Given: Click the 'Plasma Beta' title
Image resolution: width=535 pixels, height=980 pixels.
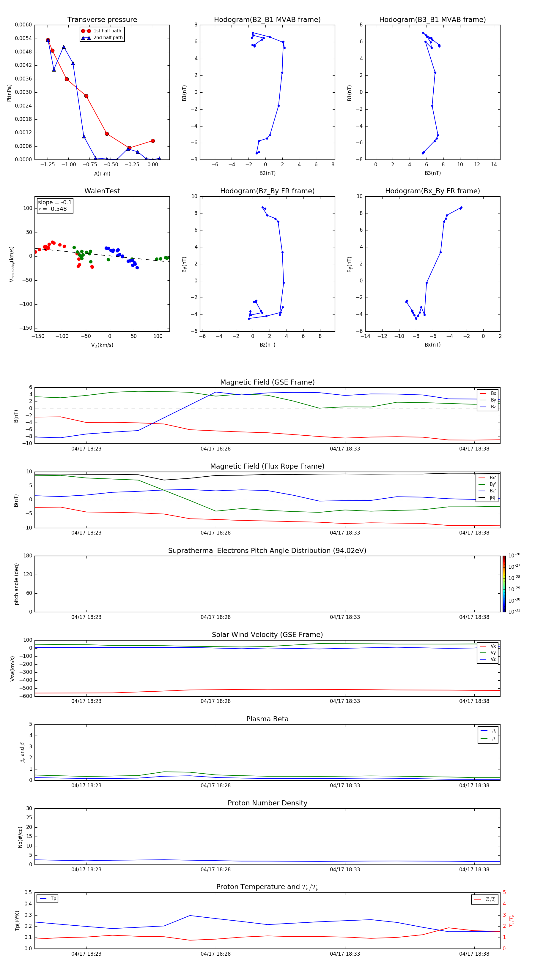Looking at the screenshot, I should point(267,719).
